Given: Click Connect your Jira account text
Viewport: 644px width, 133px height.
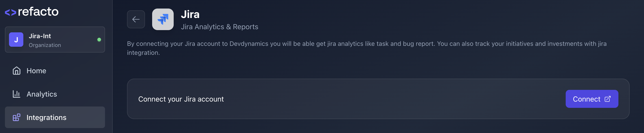Looking at the screenshot, I should (x=181, y=99).
